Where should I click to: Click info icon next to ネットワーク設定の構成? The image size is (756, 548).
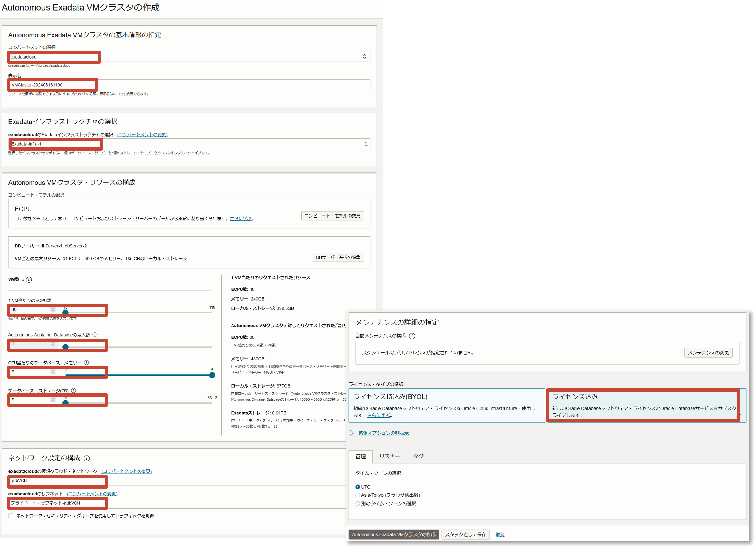[87, 458]
